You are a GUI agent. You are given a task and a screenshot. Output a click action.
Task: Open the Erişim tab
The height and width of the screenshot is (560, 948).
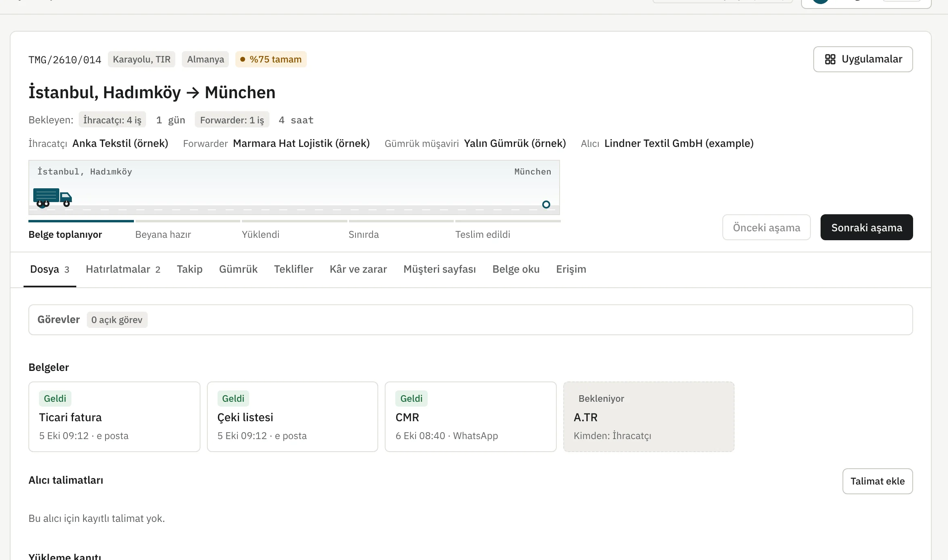tap(571, 269)
